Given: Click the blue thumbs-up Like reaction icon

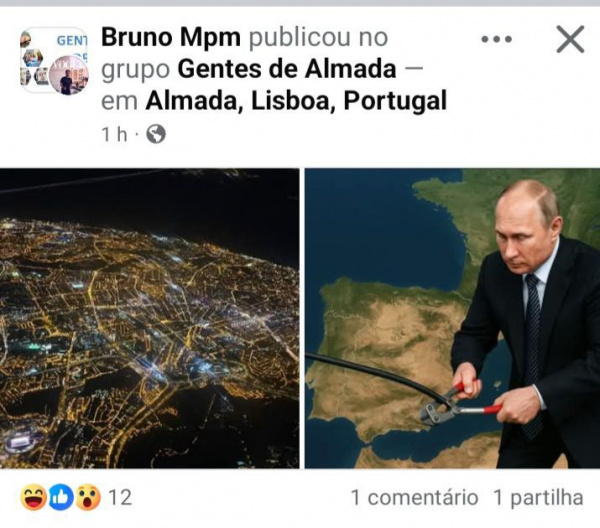Looking at the screenshot, I should click(x=61, y=497).
